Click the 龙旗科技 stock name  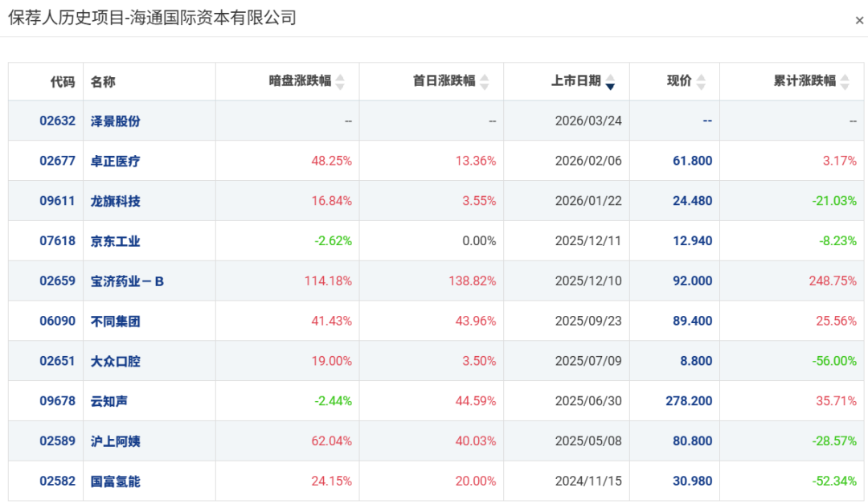coord(115,201)
